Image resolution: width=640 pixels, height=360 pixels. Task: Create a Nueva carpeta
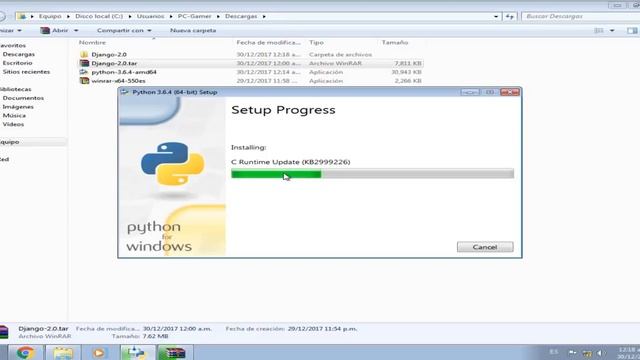[193, 31]
